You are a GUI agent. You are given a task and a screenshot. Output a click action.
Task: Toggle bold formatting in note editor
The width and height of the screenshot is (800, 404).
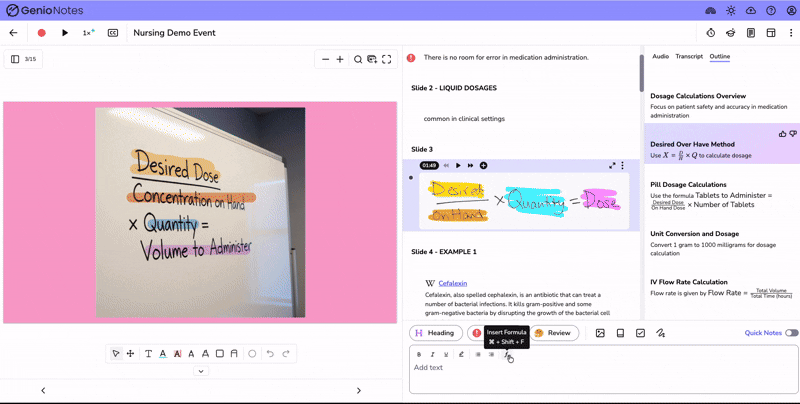[419, 355]
